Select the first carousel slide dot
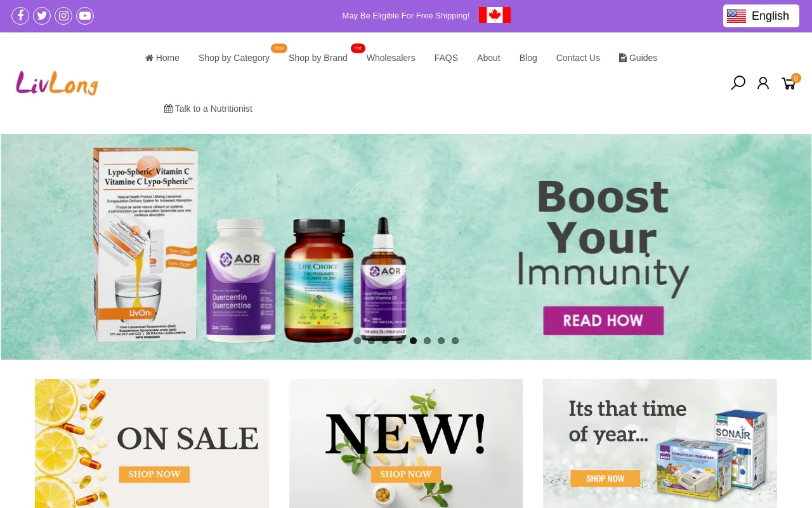Screen dimensions: 812x508 (357, 341)
